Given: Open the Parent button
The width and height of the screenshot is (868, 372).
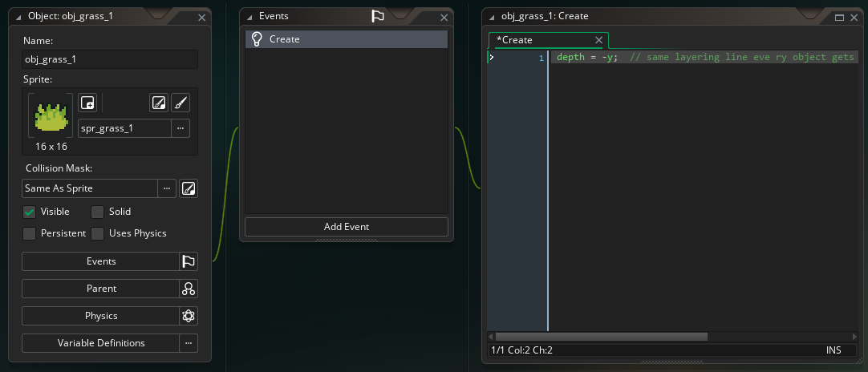Looking at the screenshot, I should [x=101, y=289].
